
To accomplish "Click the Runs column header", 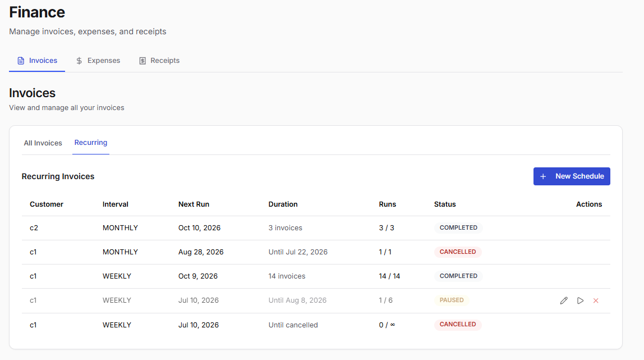I will pos(387,204).
